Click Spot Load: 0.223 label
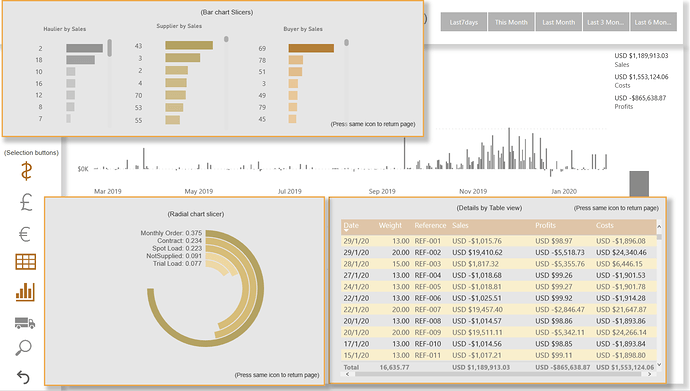 pyautogui.click(x=177, y=248)
